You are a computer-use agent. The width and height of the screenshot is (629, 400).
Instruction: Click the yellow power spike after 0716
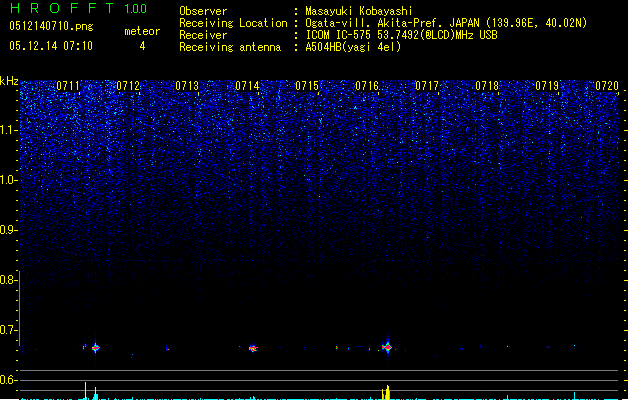pos(388,392)
